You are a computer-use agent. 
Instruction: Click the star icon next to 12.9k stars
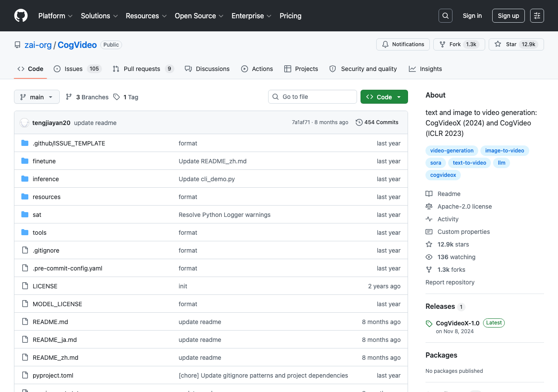[x=429, y=244]
